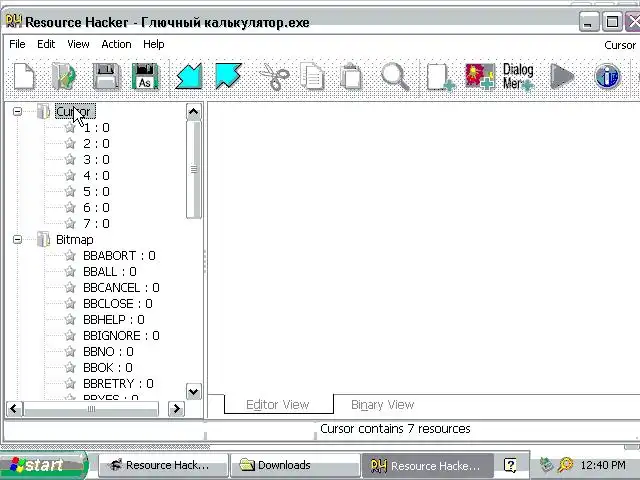
Task: Select bitmap BBHELP : 0
Action: coord(114,320)
